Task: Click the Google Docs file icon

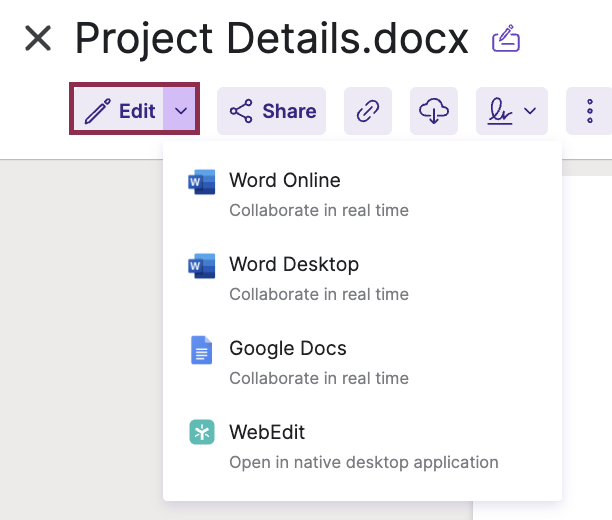Action: (201, 350)
